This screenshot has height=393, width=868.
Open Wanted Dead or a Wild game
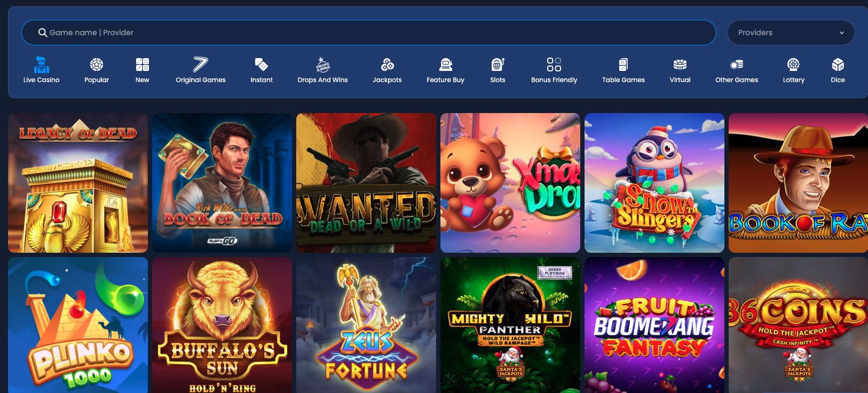[366, 183]
